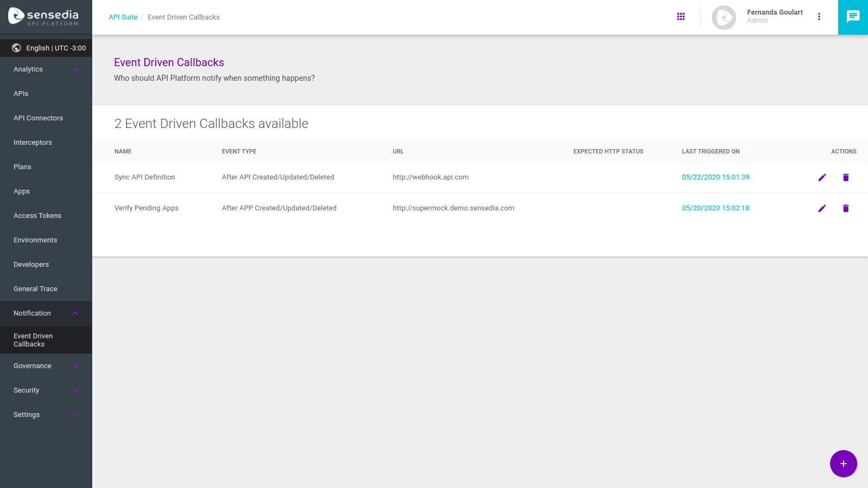868x488 pixels.
Task: Open the user options three-dot menu
Action: pos(819,16)
